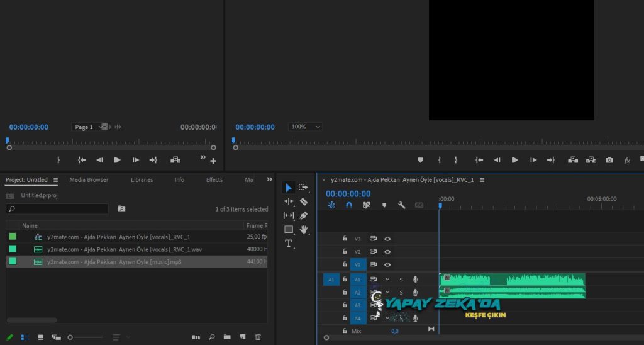This screenshot has width=644, height=345.
Task: Step forward one frame in Program monitor
Action: click(x=533, y=160)
